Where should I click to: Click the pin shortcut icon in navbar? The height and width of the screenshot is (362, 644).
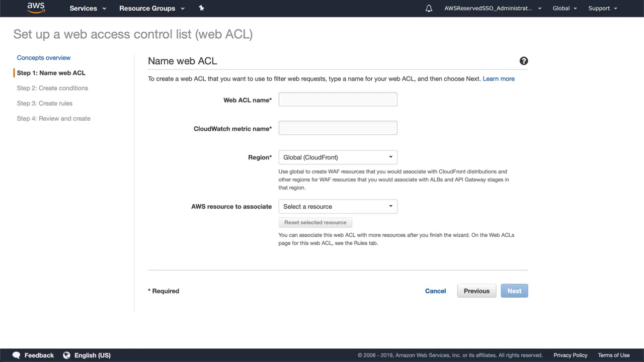(x=201, y=8)
